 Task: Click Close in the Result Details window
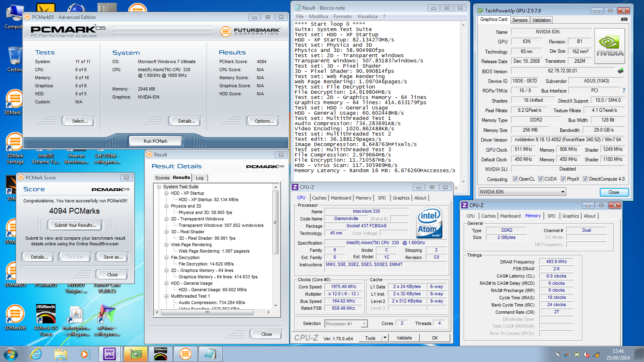click(x=266, y=334)
